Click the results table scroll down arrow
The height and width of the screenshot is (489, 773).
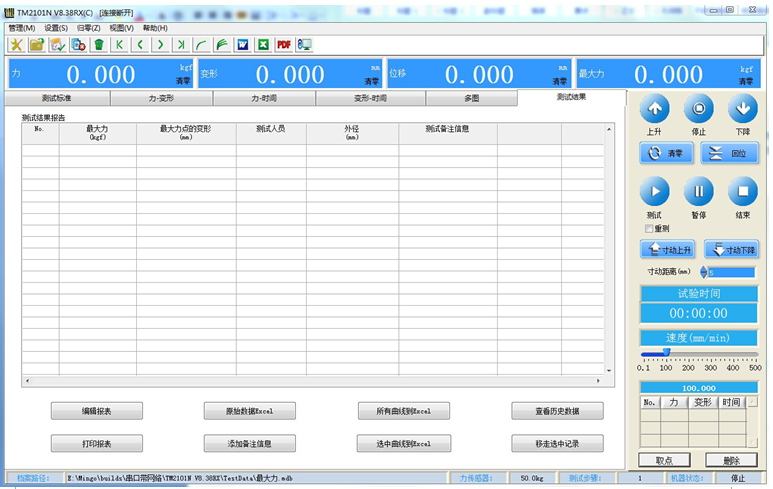(609, 371)
